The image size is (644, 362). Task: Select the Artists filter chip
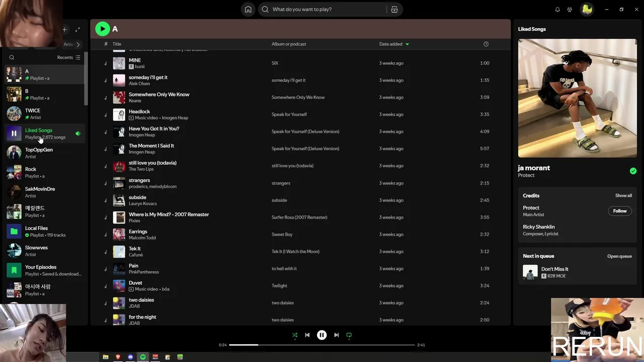(x=68, y=44)
